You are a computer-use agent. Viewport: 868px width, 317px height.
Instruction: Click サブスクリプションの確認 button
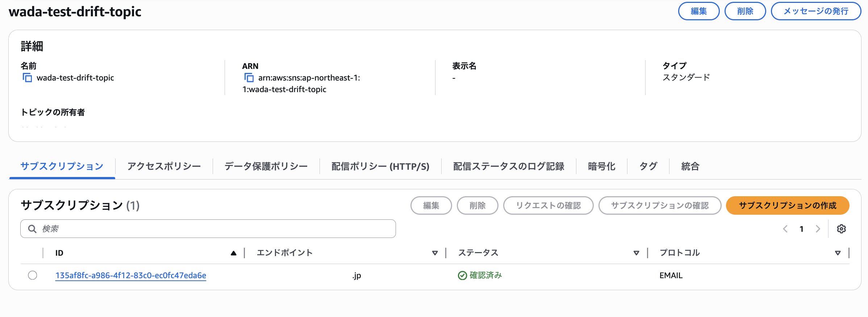pyautogui.click(x=660, y=206)
